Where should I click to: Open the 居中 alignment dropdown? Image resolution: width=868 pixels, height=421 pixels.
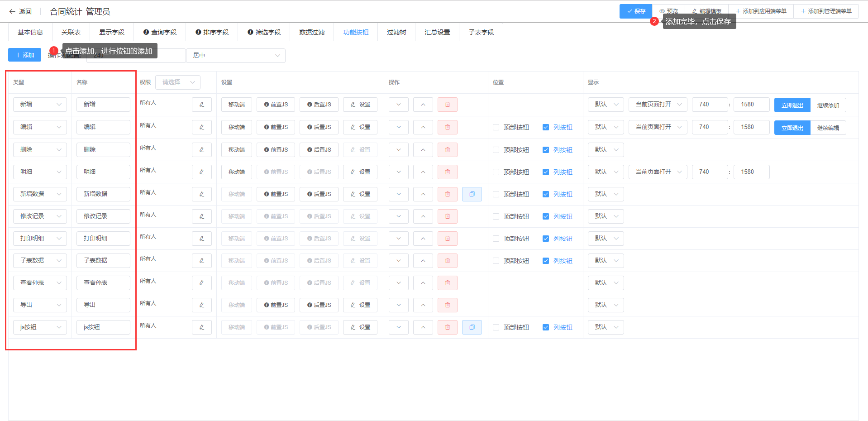tap(236, 55)
